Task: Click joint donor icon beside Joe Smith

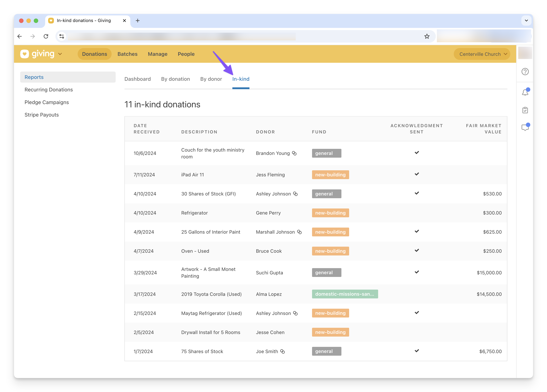Action: [283, 351]
